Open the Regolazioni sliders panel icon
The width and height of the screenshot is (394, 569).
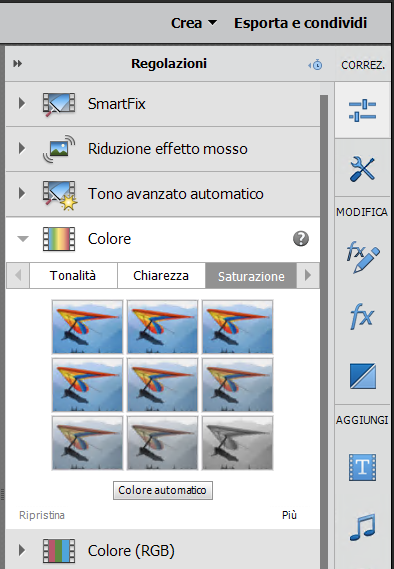point(362,110)
